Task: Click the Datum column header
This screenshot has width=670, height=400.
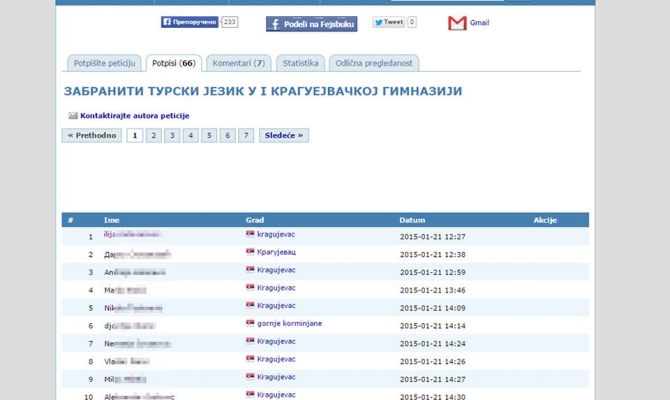Action: 412,220
